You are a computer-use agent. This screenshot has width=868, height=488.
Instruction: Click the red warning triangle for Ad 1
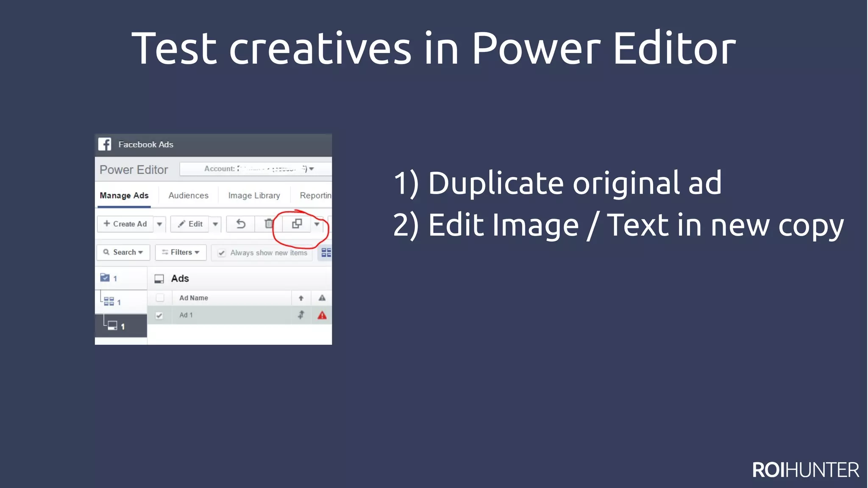pyautogui.click(x=322, y=315)
